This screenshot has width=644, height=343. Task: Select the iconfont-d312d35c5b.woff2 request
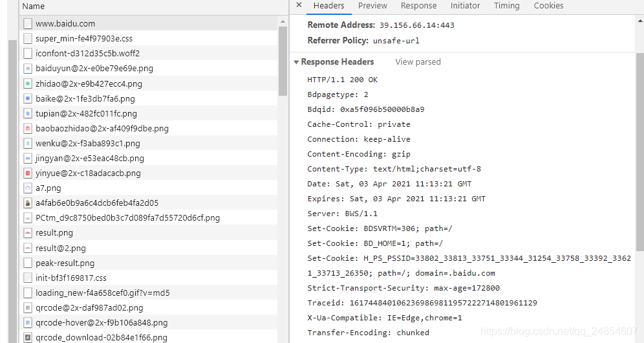tap(148, 54)
